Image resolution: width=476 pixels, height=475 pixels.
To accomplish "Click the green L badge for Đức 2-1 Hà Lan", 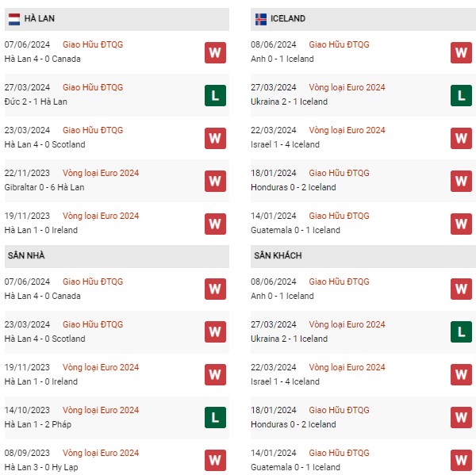I will [215, 96].
